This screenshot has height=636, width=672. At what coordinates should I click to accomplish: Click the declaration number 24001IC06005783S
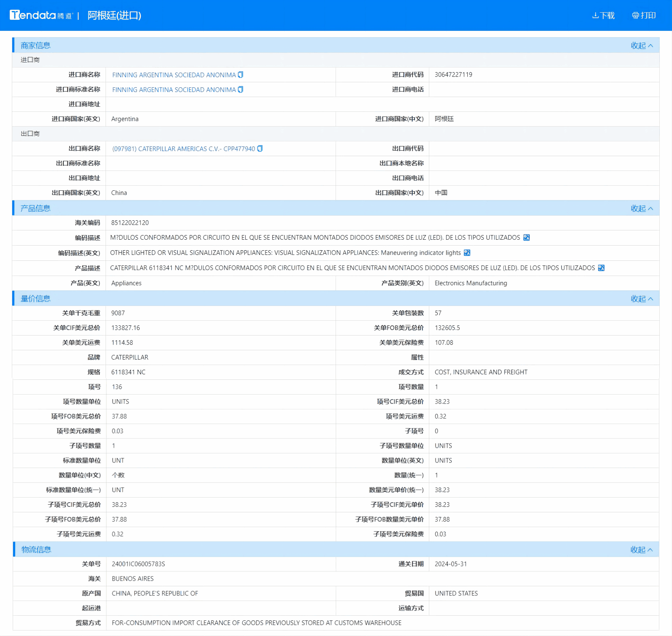pyautogui.click(x=138, y=564)
